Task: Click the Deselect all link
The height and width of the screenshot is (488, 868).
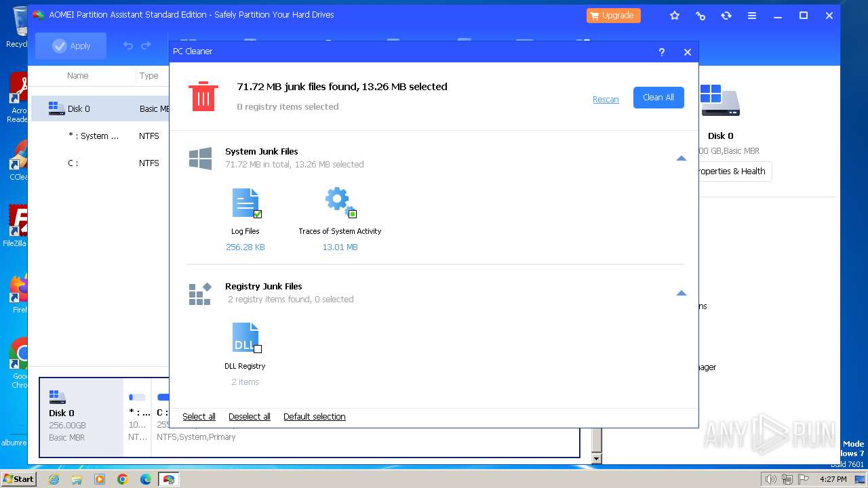Action: (250, 416)
